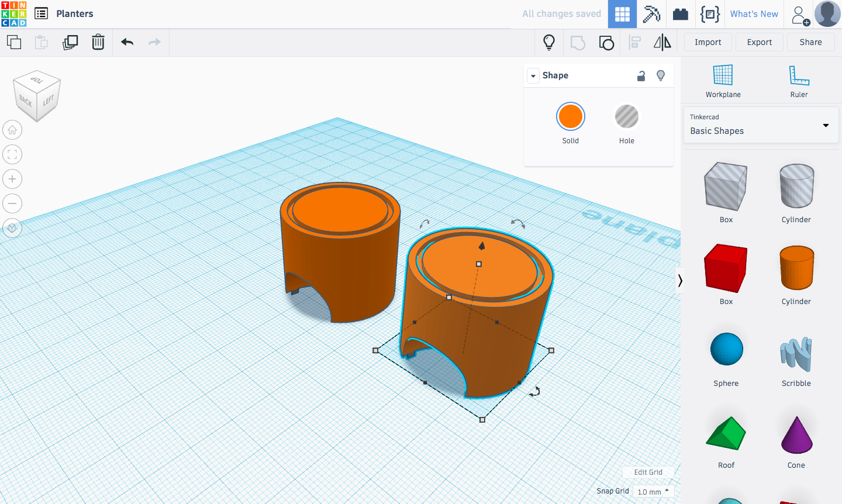
Task: Open the Basic Shapes category dropdown
Action: [x=761, y=125]
